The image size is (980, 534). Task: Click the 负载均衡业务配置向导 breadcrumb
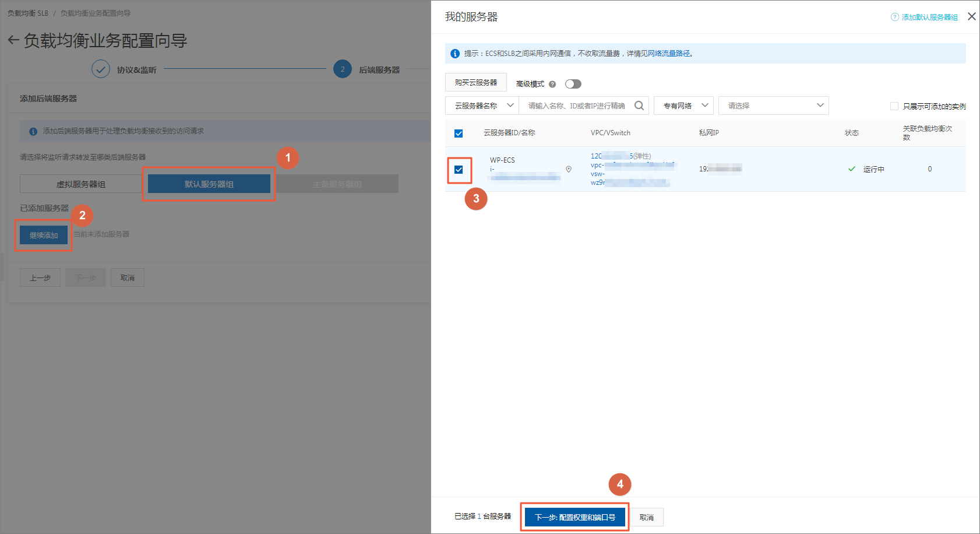point(96,13)
